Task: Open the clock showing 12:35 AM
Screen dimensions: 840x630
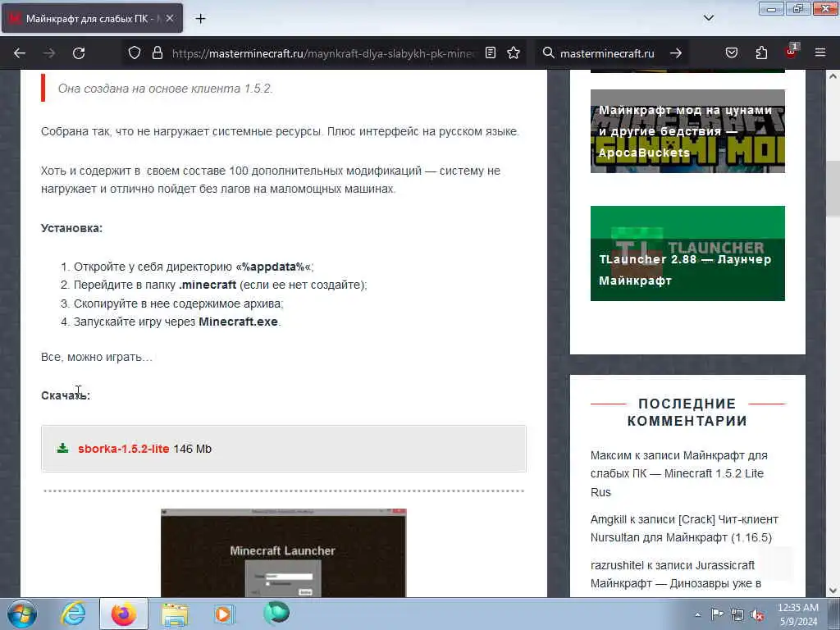Action: click(798, 614)
